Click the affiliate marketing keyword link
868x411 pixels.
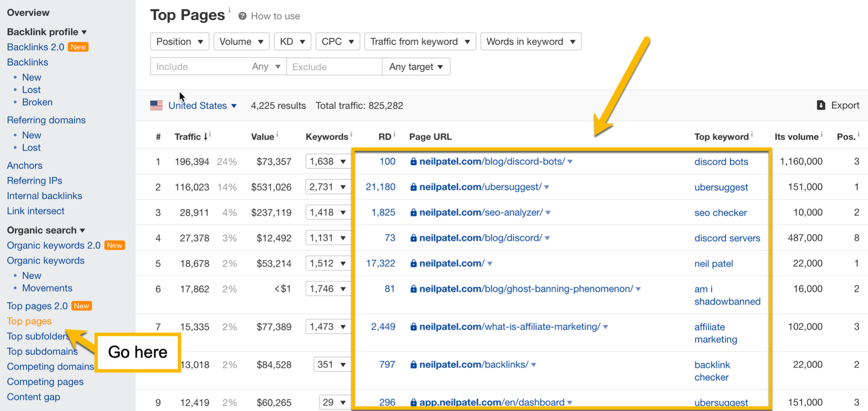[715, 333]
